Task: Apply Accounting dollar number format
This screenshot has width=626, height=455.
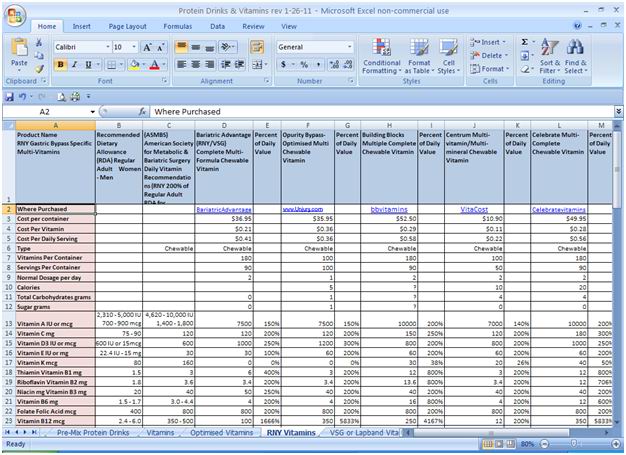Action: [283, 64]
